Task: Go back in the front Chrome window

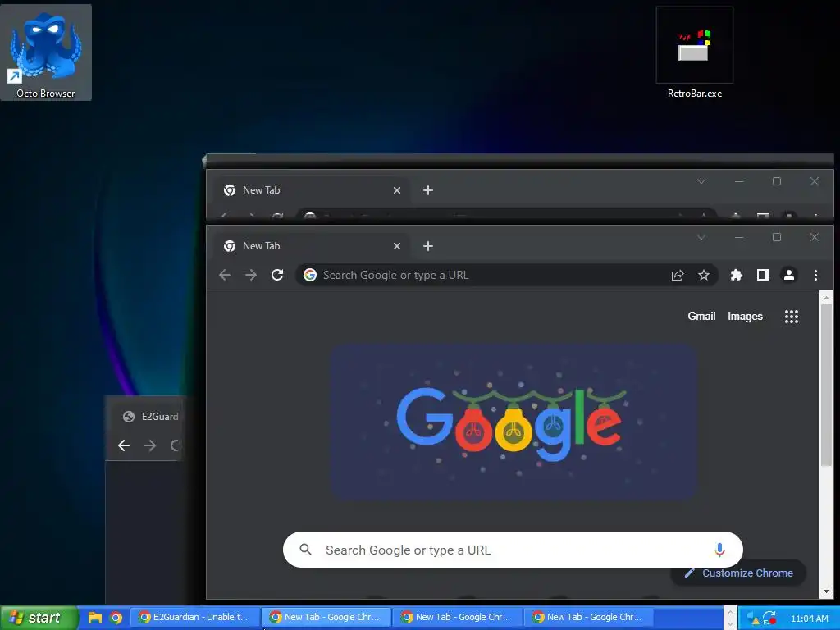Action: 225,275
